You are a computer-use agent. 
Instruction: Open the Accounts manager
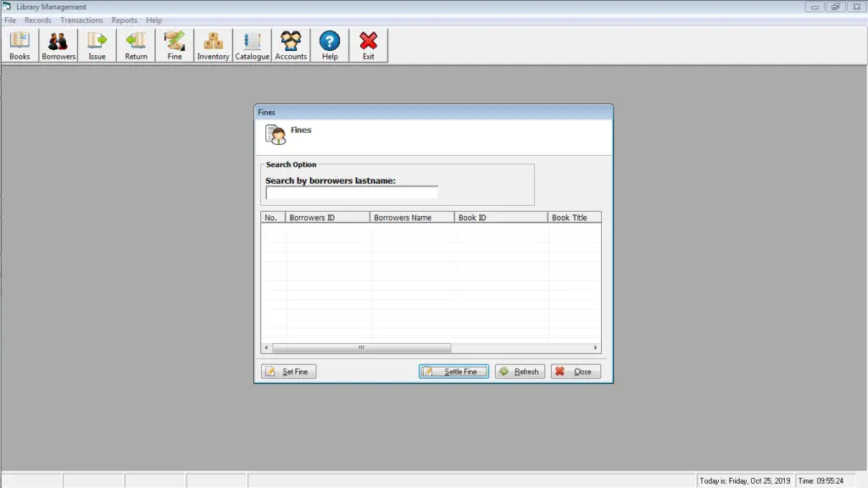click(291, 44)
